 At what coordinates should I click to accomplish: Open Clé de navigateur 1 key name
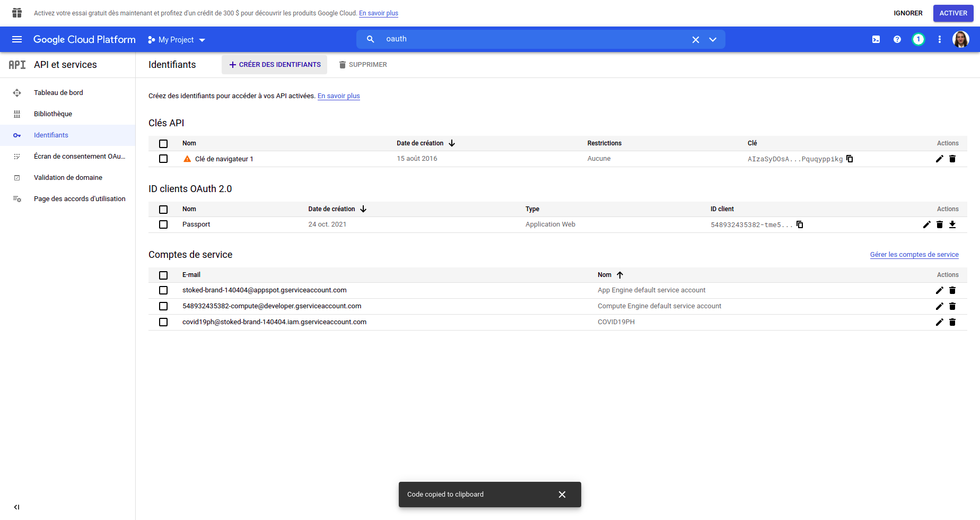click(224, 159)
